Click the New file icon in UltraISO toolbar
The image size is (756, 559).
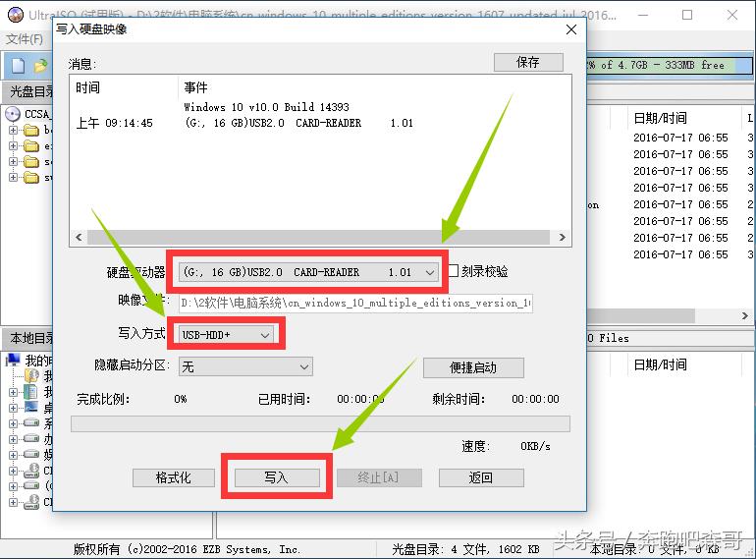(x=18, y=66)
